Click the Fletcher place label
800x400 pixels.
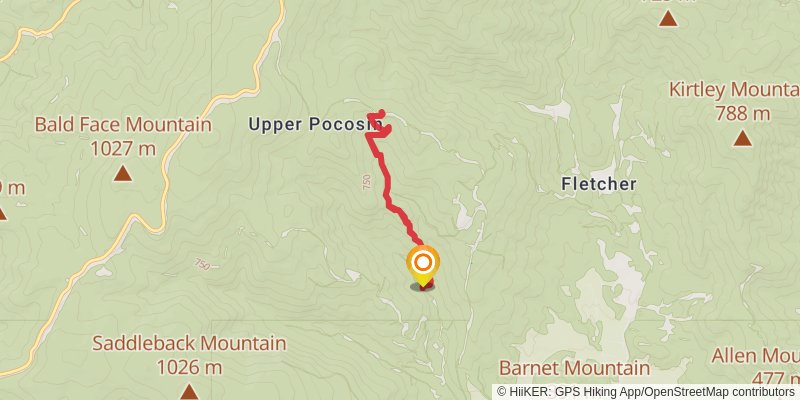(598, 184)
